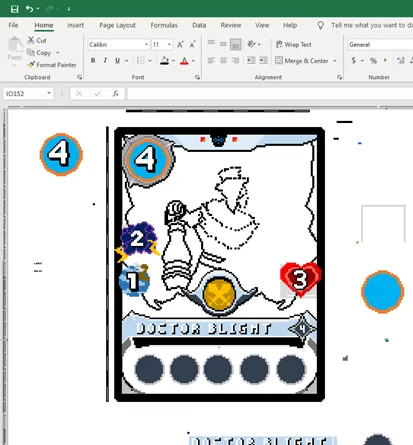Toggle italic formatting

pyautogui.click(x=105, y=60)
